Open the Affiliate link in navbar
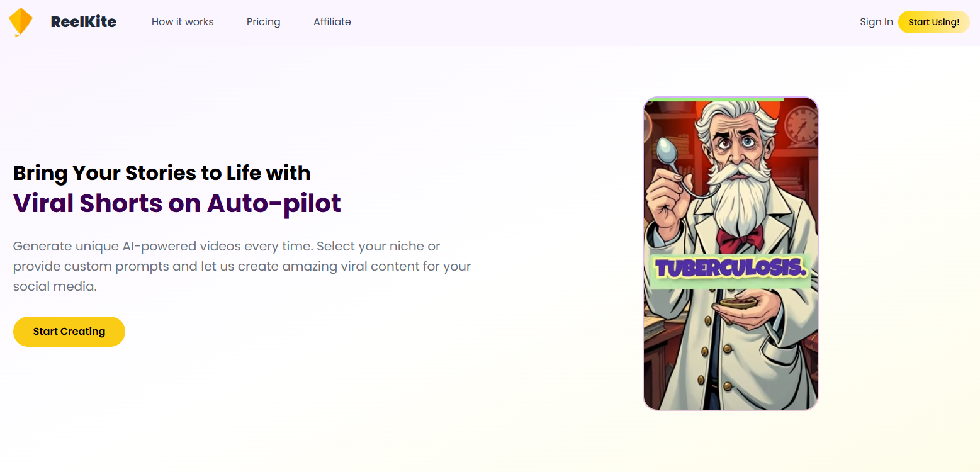980x472 pixels. coord(332,22)
